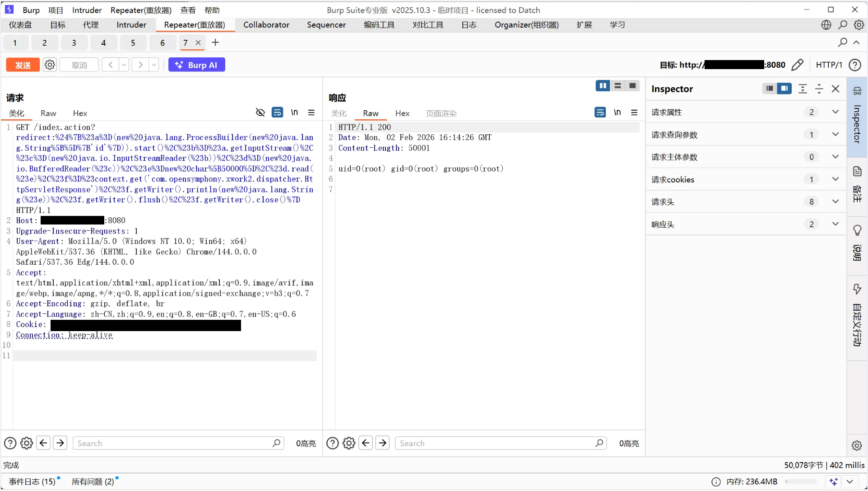Collapse all Inspector sections
This screenshot has height=491, width=868.
coord(819,89)
